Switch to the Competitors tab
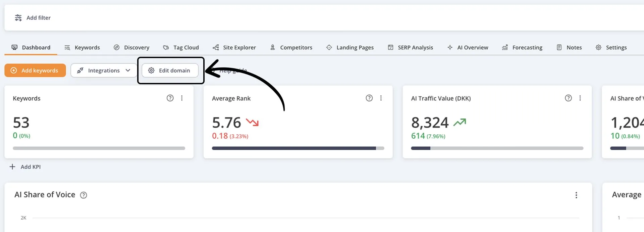This screenshot has width=644, height=232. [x=291, y=48]
